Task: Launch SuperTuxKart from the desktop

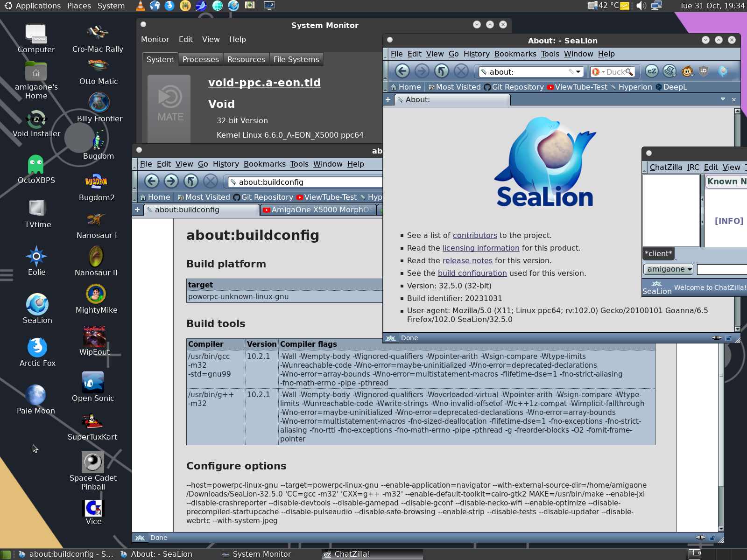Action: pos(92,427)
